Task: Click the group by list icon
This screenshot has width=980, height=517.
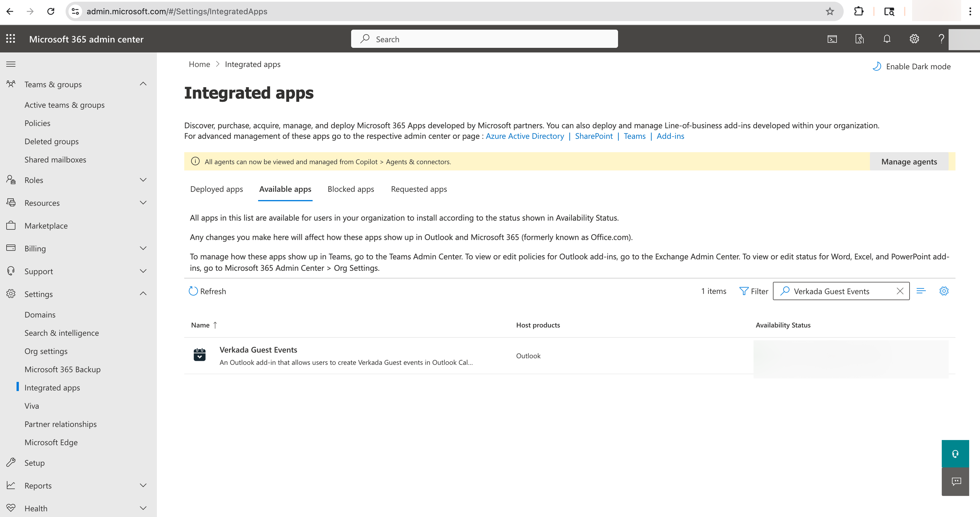Action: pos(921,291)
